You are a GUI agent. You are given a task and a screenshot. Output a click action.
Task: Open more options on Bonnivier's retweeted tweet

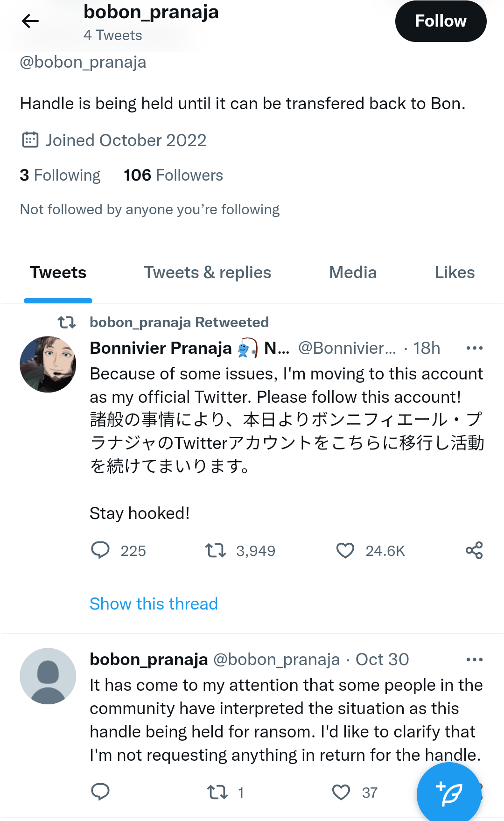tap(474, 348)
